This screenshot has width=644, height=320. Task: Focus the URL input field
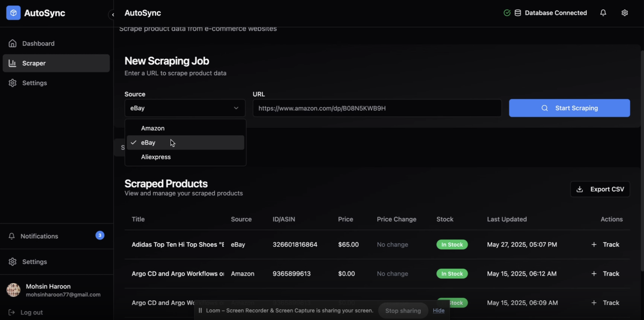[377, 108]
